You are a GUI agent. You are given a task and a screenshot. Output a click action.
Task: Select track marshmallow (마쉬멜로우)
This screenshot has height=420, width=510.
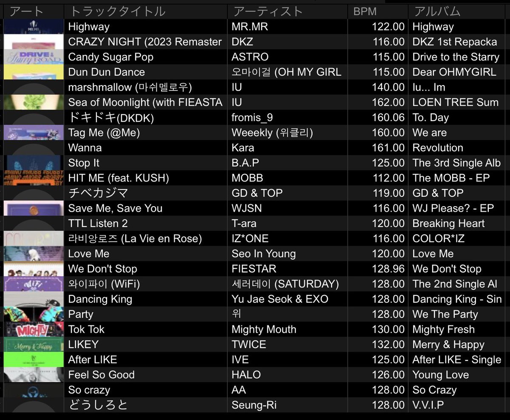pyautogui.click(x=130, y=88)
